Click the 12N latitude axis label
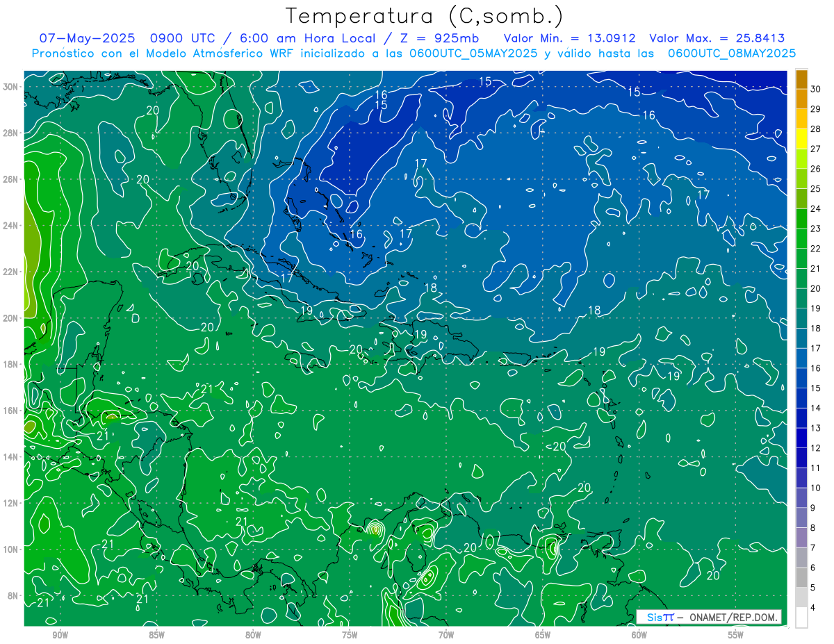Image resolution: width=834 pixels, height=644 pixels. 11,502
